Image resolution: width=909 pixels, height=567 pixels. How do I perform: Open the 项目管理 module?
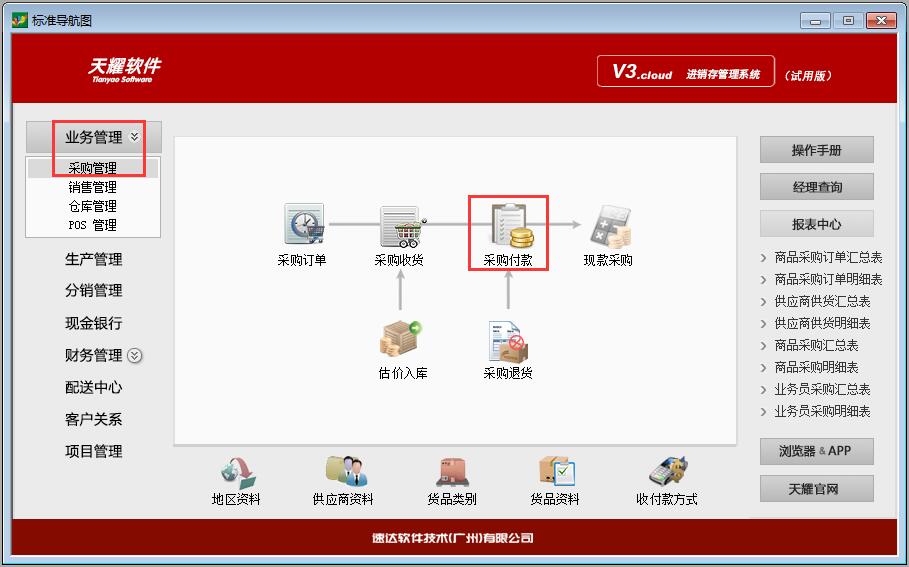(x=93, y=451)
